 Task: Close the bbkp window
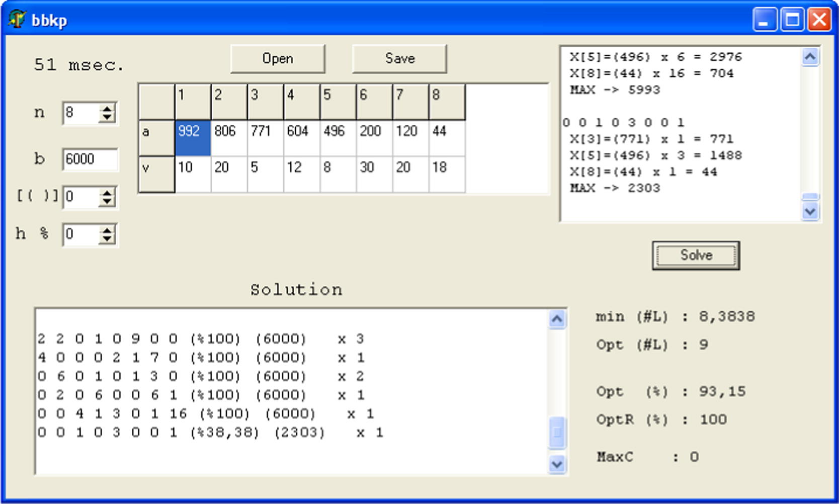pos(820,20)
